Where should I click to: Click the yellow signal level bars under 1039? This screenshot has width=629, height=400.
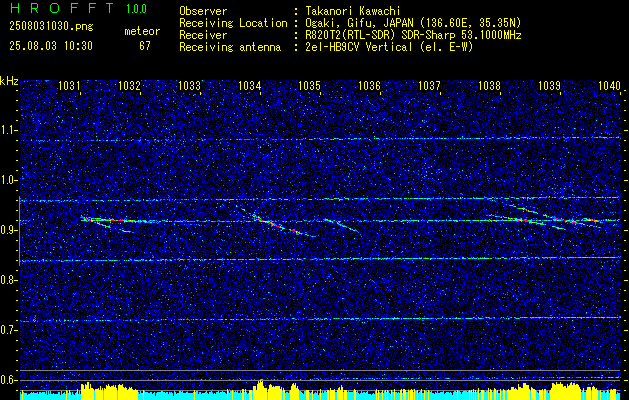tap(566, 389)
